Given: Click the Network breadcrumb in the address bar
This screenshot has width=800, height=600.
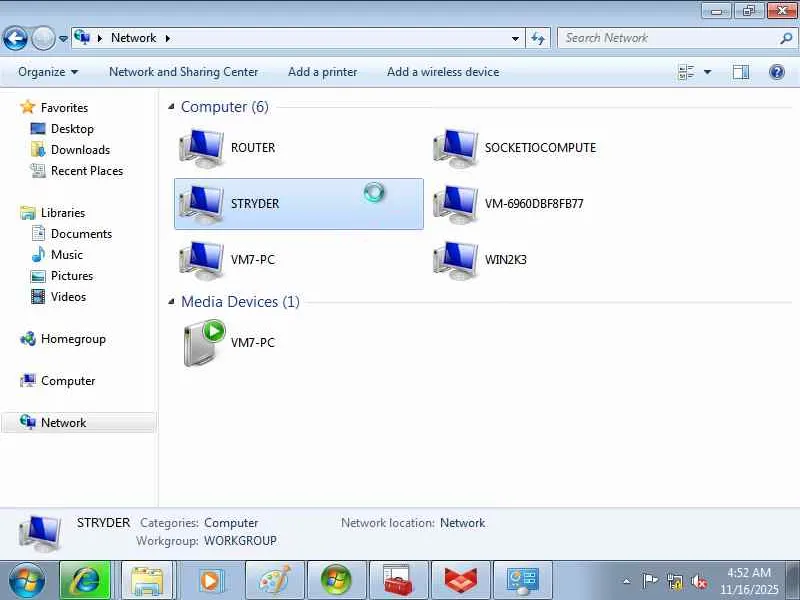Looking at the screenshot, I should (134, 38).
